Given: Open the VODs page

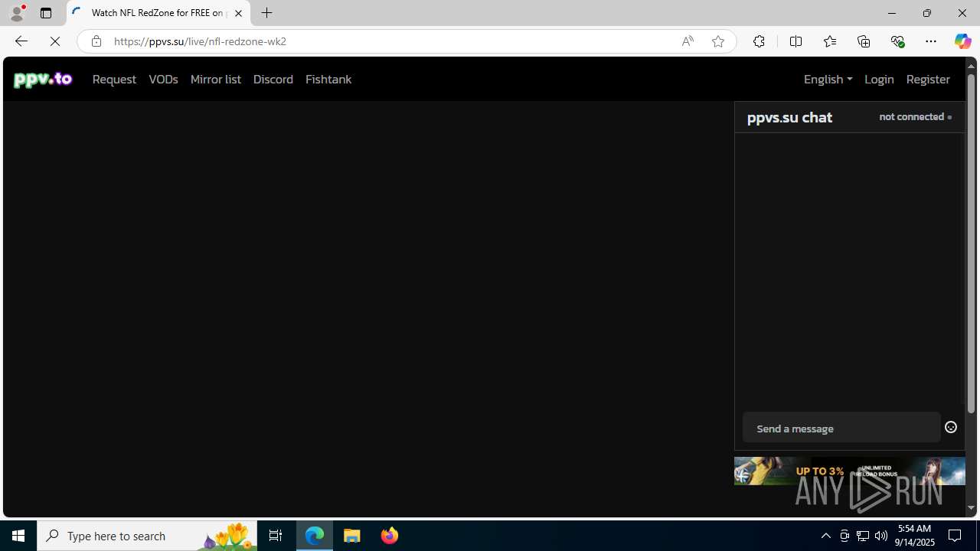Looking at the screenshot, I should click(x=163, y=79).
